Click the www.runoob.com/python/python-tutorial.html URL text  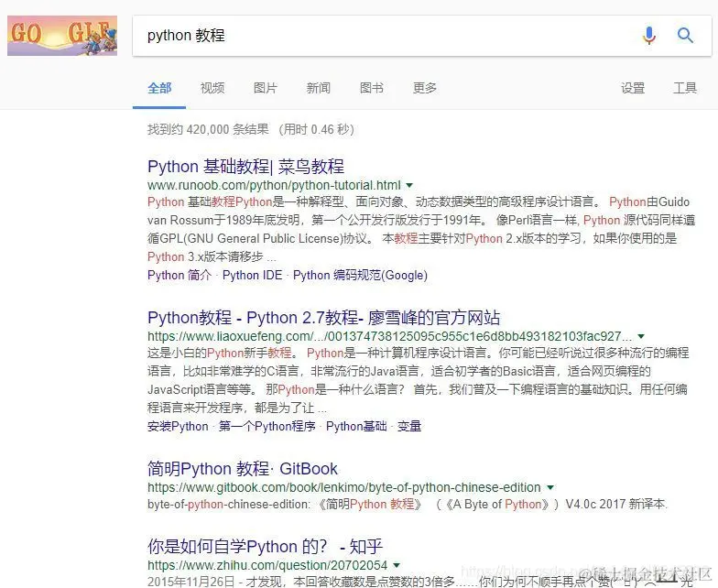(274, 185)
